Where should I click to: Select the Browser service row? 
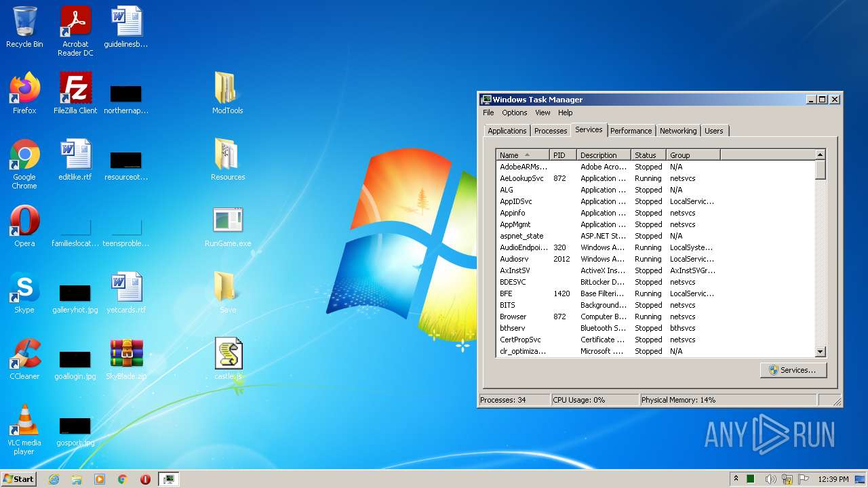pos(655,317)
